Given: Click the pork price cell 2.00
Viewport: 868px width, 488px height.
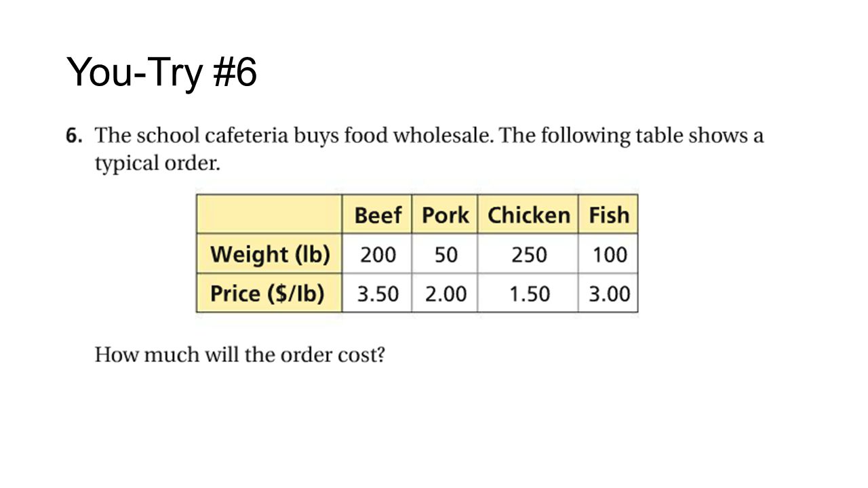Looking at the screenshot, I should 445,293.
